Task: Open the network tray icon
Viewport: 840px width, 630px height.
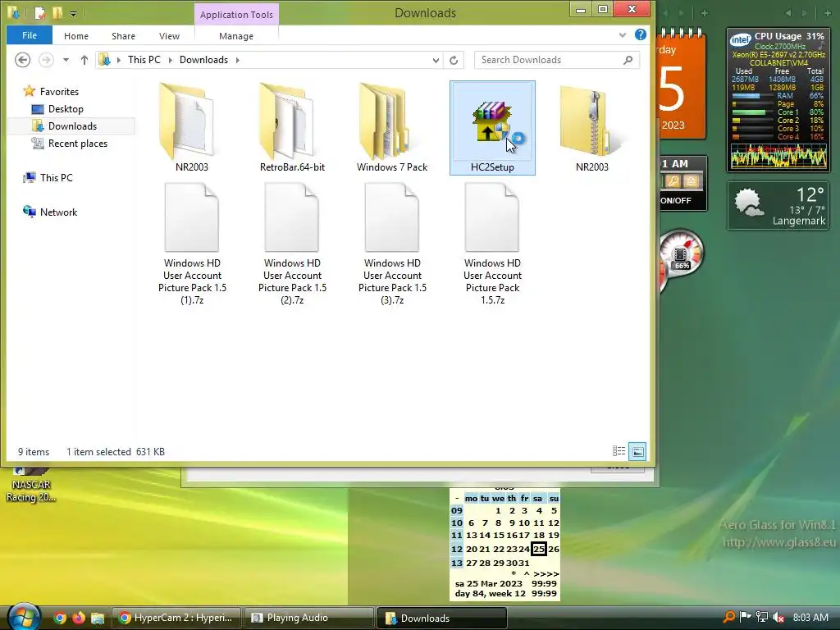Action: pyautogui.click(x=762, y=617)
